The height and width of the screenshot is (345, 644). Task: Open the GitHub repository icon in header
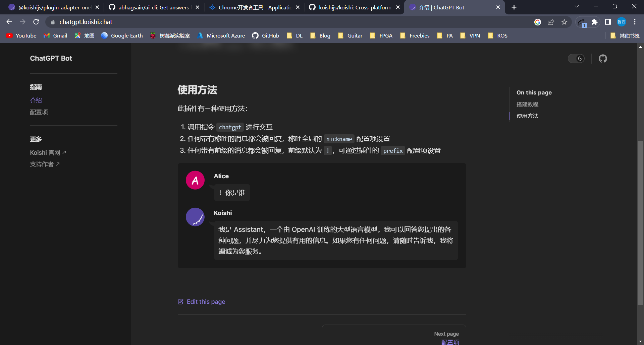point(603,59)
